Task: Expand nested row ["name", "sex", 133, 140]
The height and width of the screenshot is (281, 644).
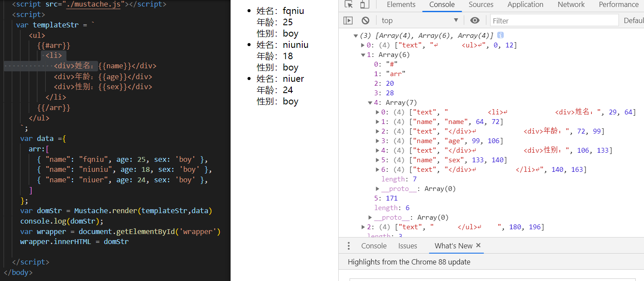Action: 377,160
